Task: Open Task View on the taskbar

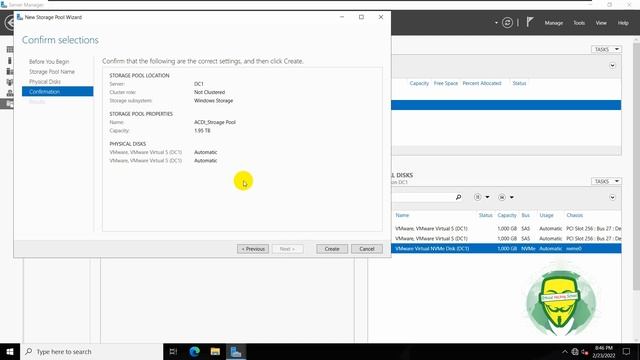Action: [173, 351]
